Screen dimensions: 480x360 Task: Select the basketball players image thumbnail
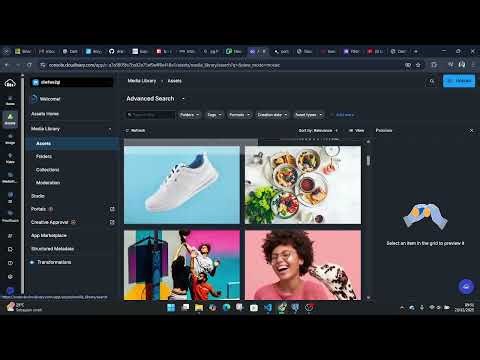pos(182,265)
